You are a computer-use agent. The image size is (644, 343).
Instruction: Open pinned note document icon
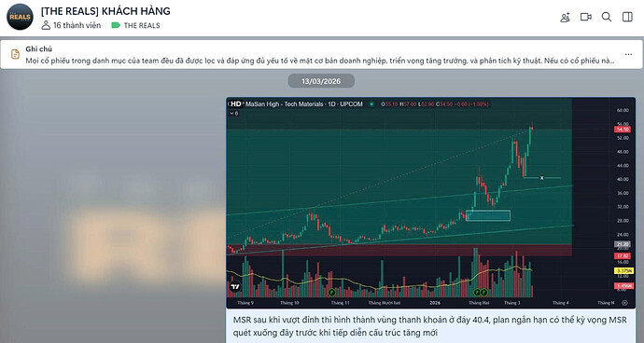coord(15,54)
